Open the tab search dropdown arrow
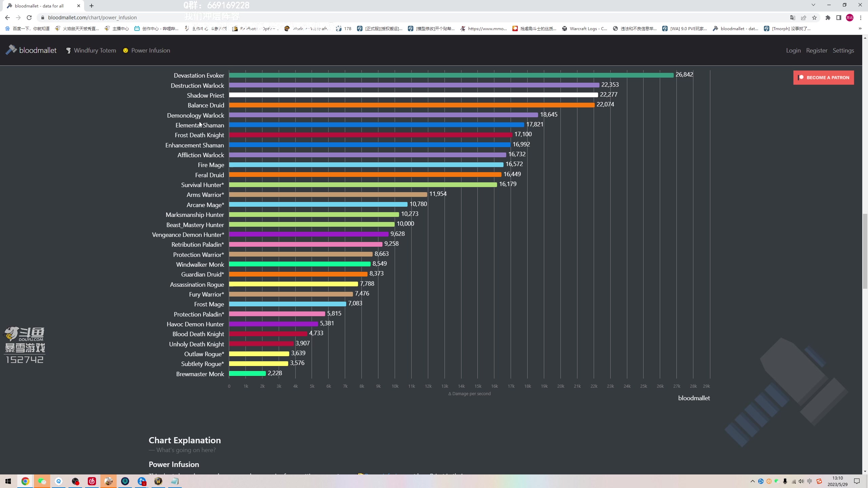Image resolution: width=868 pixels, height=488 pixels. (x=813, y=5)
